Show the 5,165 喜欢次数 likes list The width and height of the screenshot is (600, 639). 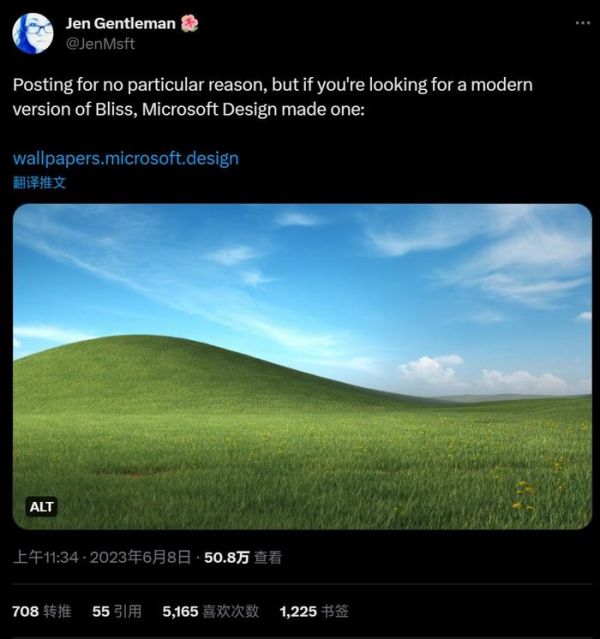pyautogui.click(x=210, y=611)
